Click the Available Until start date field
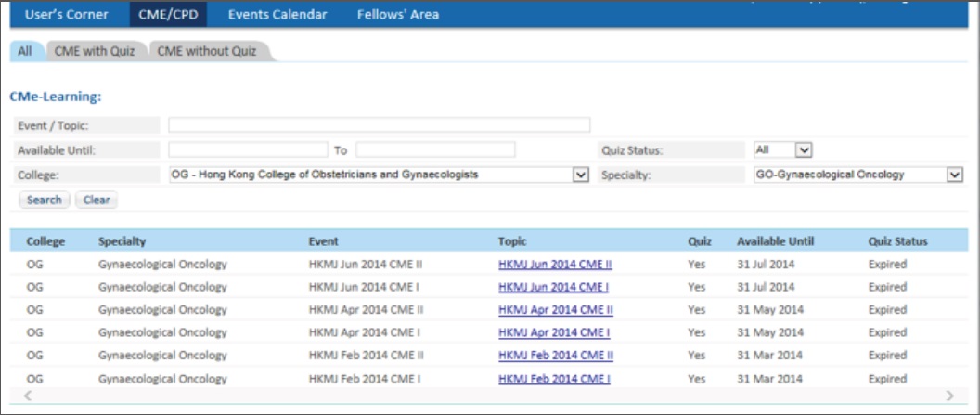The image size is (980, 415). click(248, 150)
